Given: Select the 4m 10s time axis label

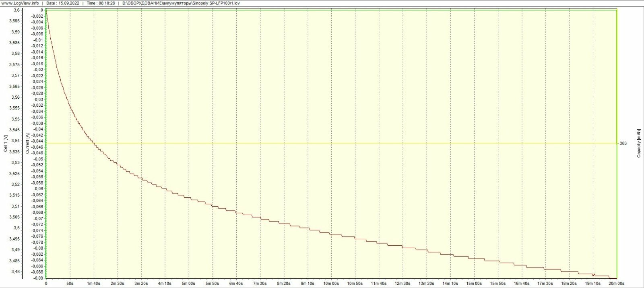Looking at the screenshot, I should 165,284.
